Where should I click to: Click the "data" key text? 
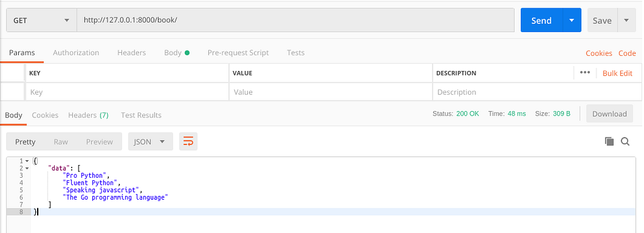coord(59,168)
